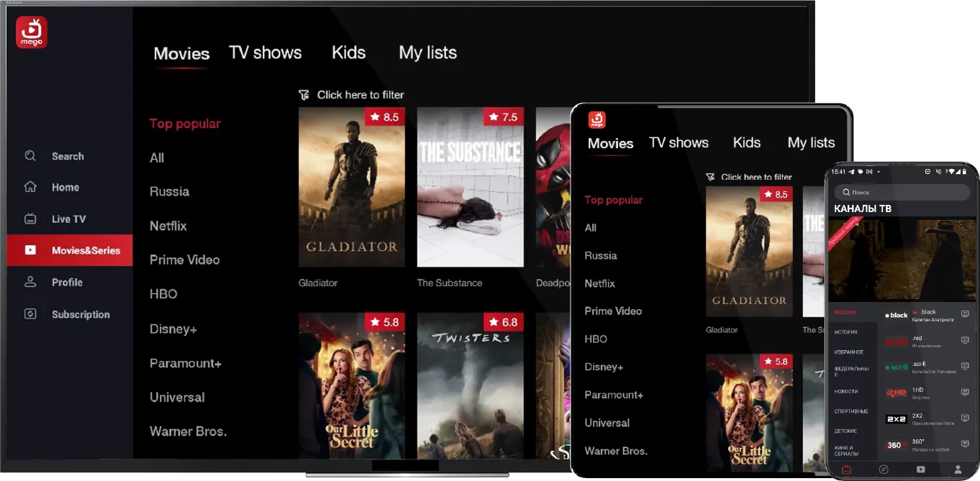
Task: Select Netflix category in TV list
Action: [x=168, y=226]
